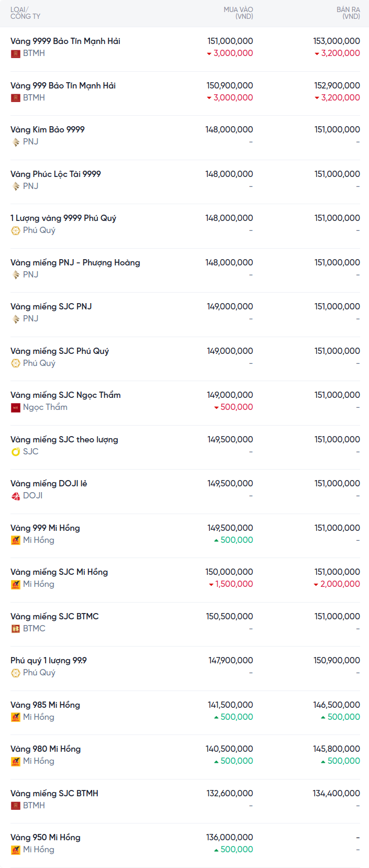Sort by MUA VÀO column header

click(238, 13)
